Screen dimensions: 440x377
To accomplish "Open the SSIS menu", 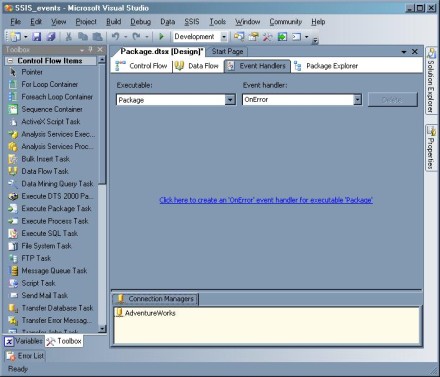I will pos(192,22).
